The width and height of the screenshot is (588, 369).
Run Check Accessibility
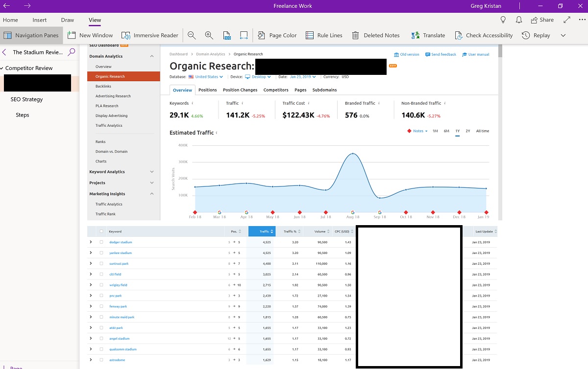click(x=484, y=35)
